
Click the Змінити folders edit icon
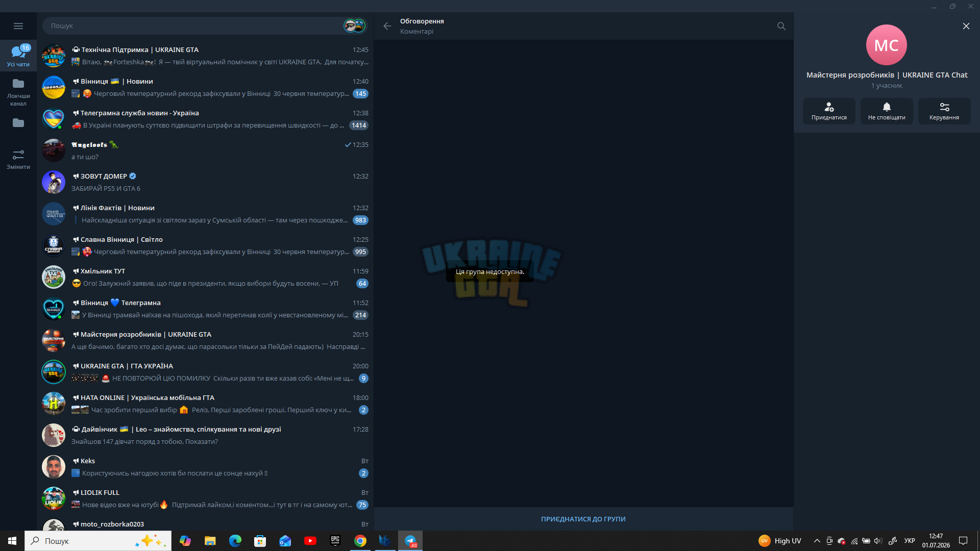point(18,159)
